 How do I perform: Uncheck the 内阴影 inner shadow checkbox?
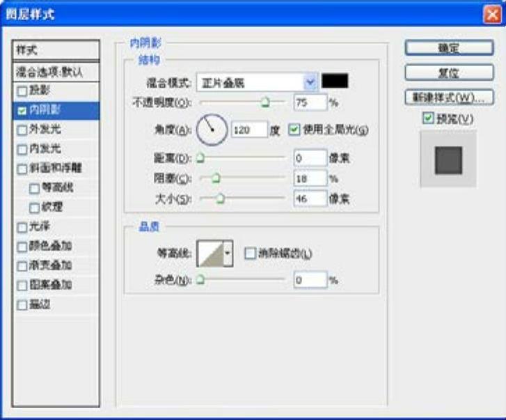[x=22, y=111]
